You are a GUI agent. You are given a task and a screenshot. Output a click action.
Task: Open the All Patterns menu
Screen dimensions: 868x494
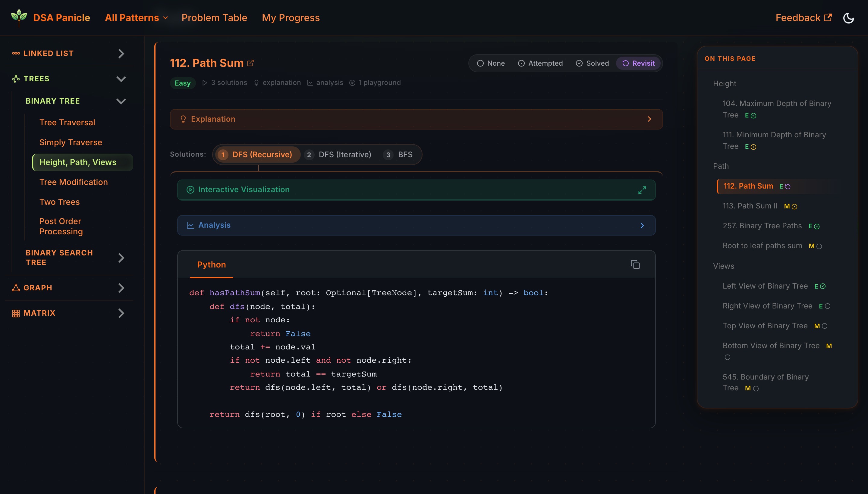coord(136,17)
